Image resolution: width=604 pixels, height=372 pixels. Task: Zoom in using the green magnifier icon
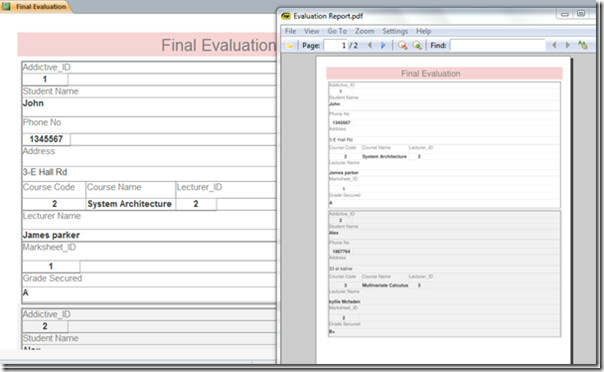point(417,45)
